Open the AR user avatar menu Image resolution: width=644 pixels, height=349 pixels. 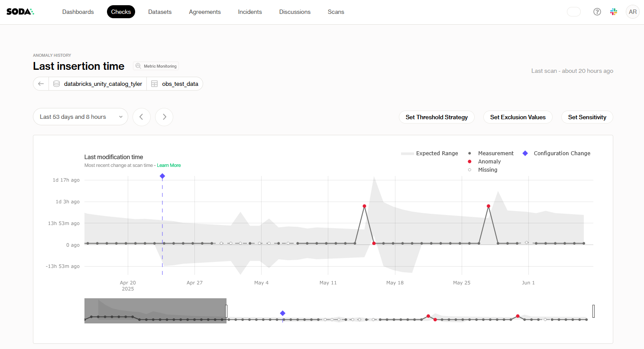632,12
